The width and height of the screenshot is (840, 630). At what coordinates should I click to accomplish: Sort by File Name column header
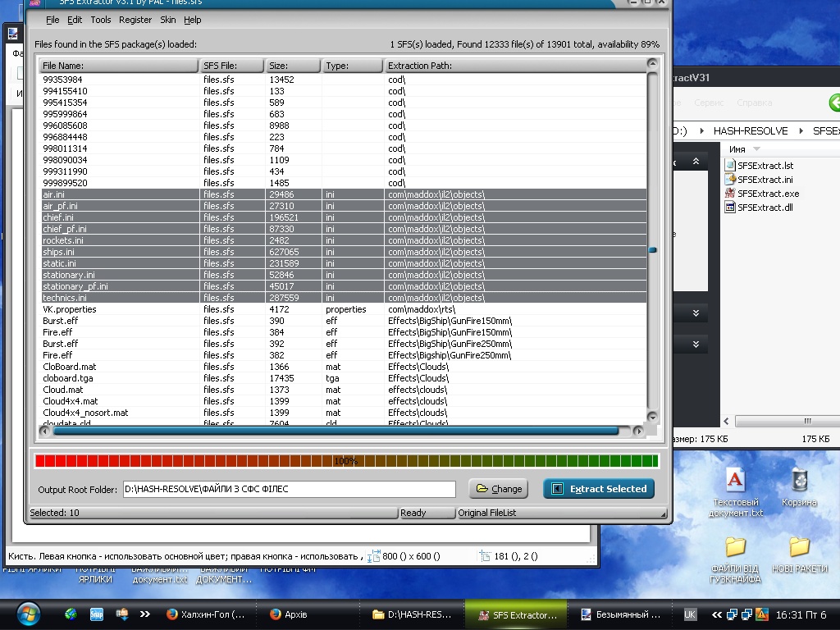[x=118, y=66]
